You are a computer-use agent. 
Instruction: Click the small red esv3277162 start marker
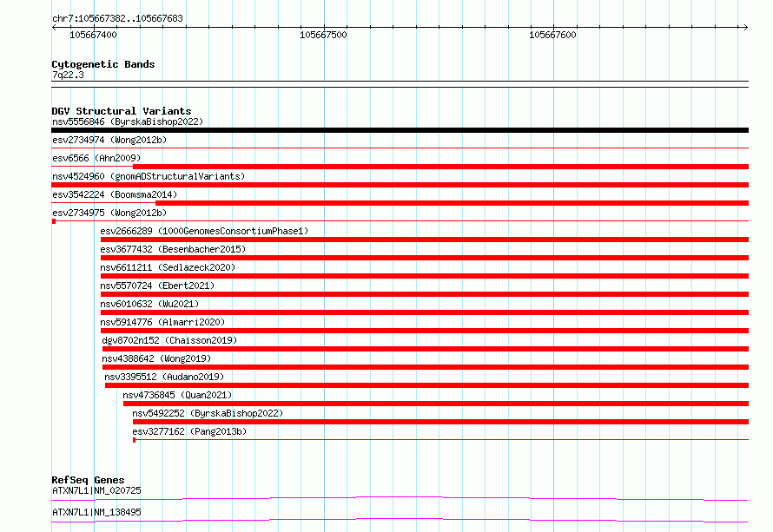pyautogui.click(x=134, y=440)
